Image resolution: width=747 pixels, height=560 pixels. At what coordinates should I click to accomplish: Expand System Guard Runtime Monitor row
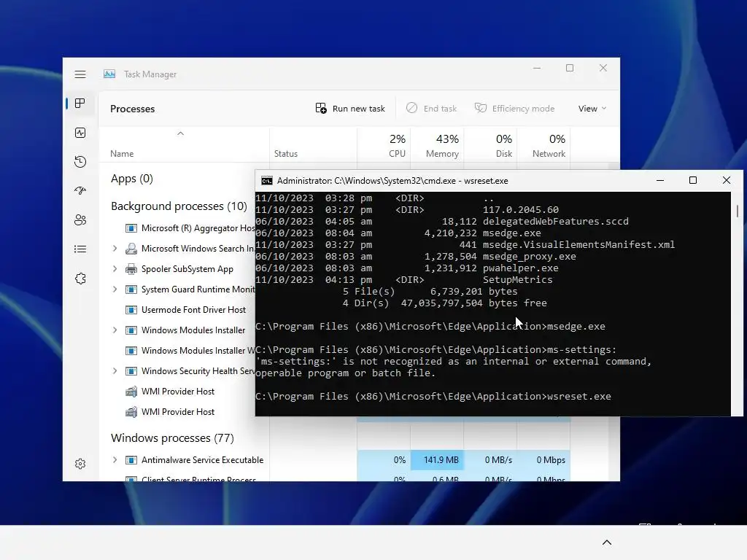pyautogui.click(x=115, y=289)
